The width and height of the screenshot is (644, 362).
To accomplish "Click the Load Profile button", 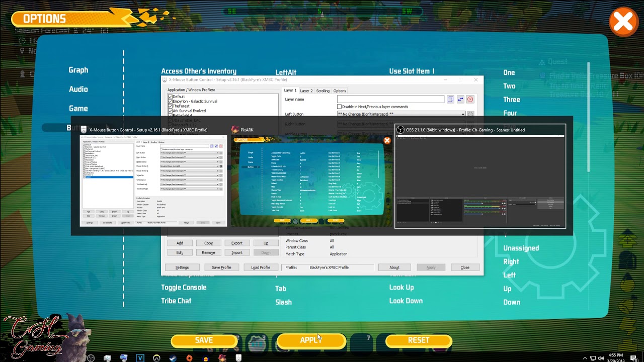I will (x=261, y=267).
